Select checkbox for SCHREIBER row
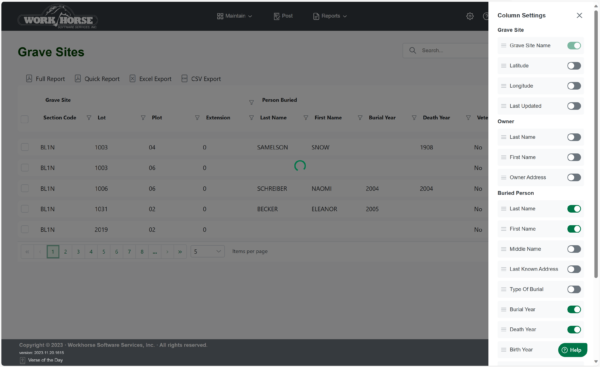Image resolution: width=600 pixels, height=367 pixels. point(25,188)
